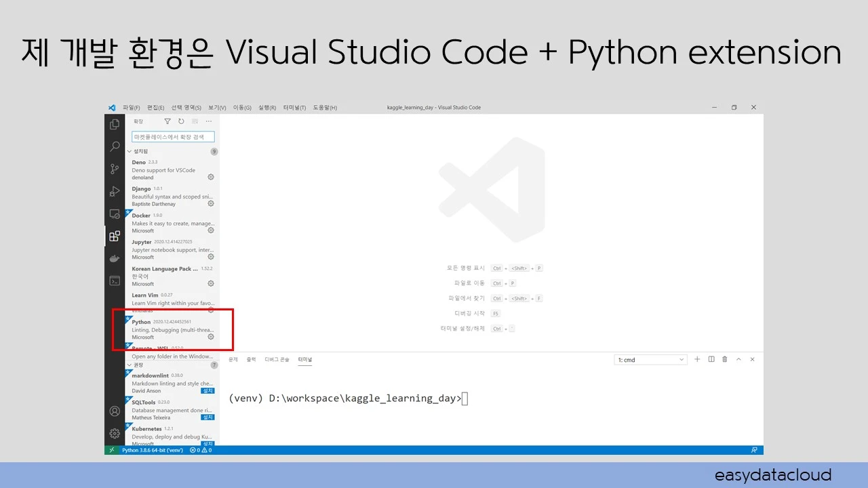Open the 파일(F) menu
The image size is (868, 488).
coord(132,107)
